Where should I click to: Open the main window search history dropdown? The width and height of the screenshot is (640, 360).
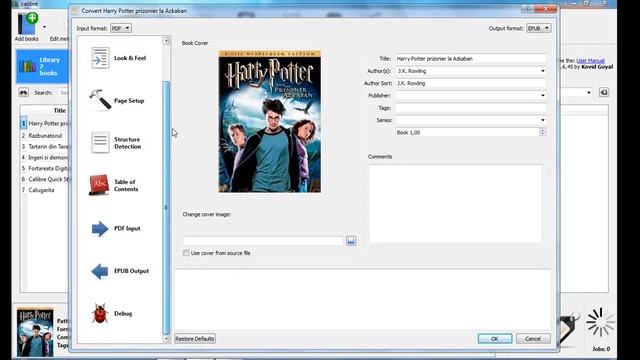(x=589, y=93)
